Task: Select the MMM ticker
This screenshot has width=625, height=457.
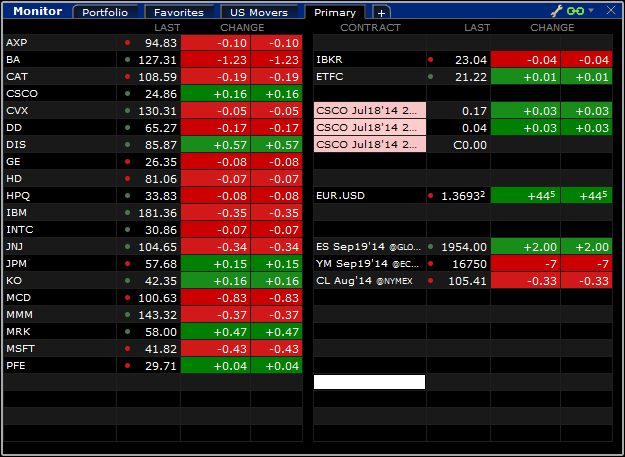Action: 20,315
